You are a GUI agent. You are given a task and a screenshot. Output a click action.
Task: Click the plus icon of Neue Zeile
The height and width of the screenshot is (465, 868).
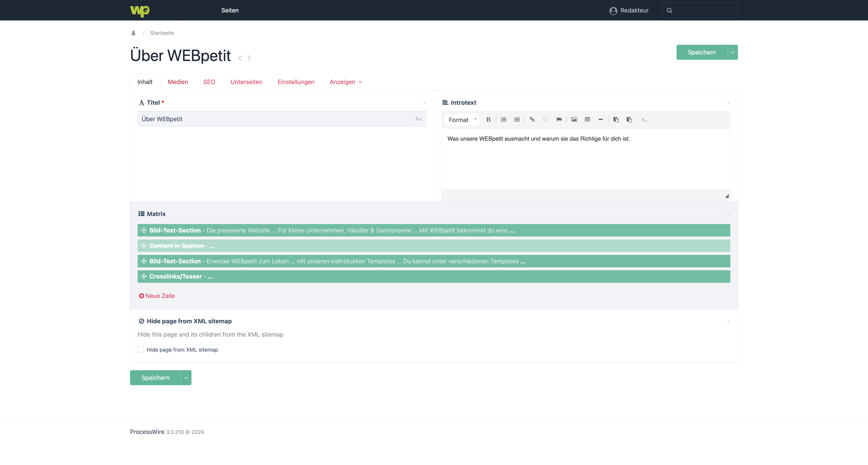tap(141, 296)
